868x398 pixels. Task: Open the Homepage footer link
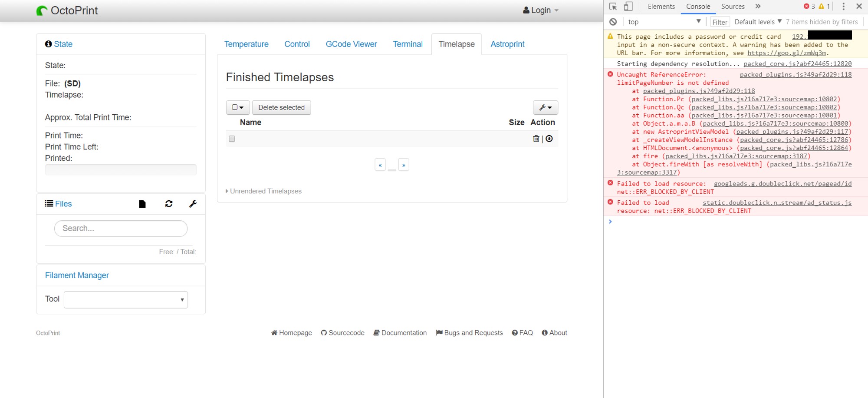click(292, 333)
